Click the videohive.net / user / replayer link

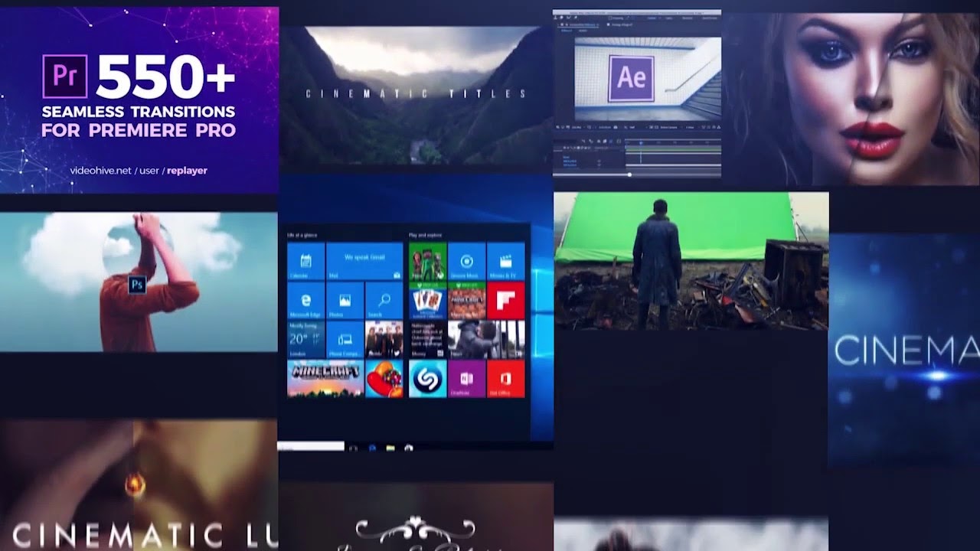[139, 171]
